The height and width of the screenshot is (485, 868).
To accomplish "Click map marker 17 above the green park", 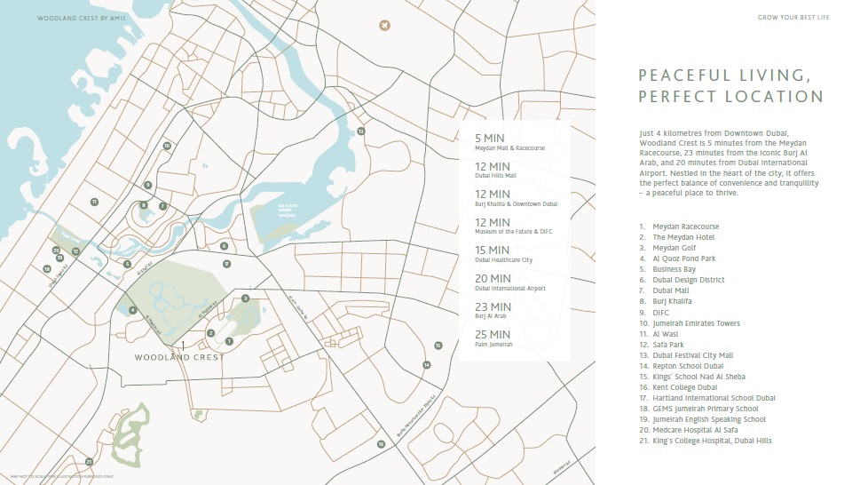I will pyautogui.click(x=227, y=263).
